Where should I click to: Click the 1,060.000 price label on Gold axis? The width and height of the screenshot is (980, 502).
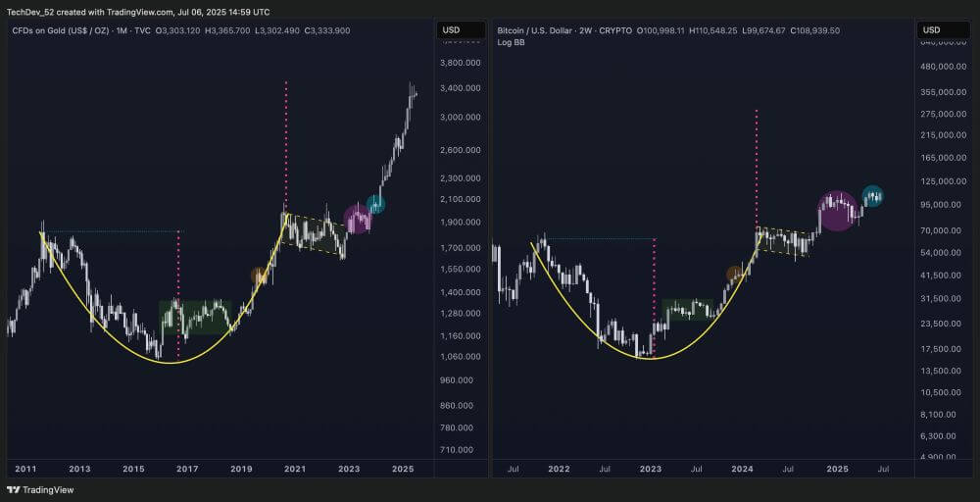click(460, 356)
